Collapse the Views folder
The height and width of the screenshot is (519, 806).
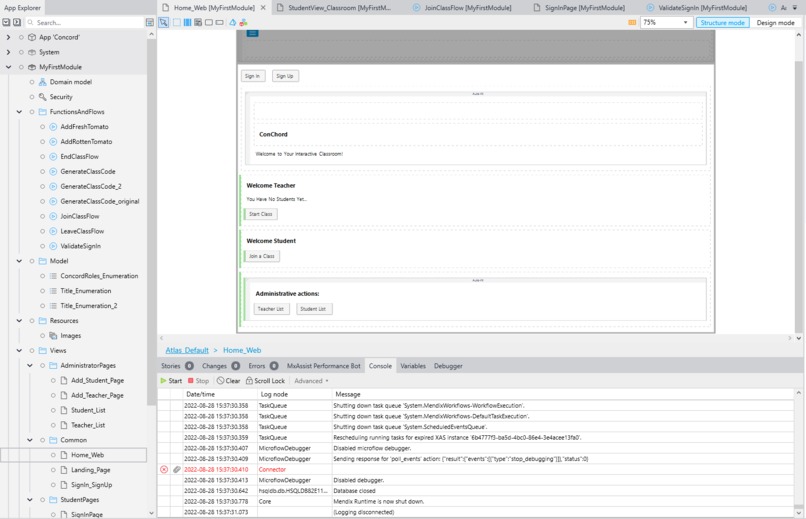click(19, 350)
